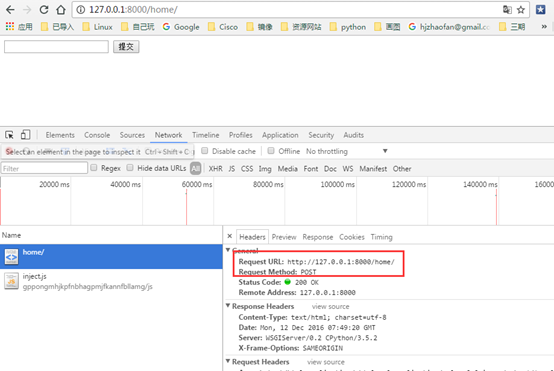
Task: Open the Linux bookmarks folder
Action: point(98,27)
